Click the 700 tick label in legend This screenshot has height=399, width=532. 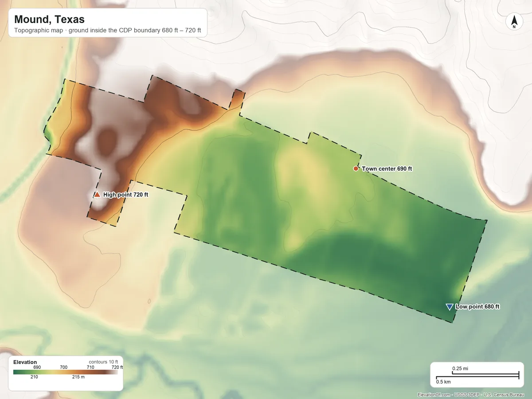tap(64, 367)
